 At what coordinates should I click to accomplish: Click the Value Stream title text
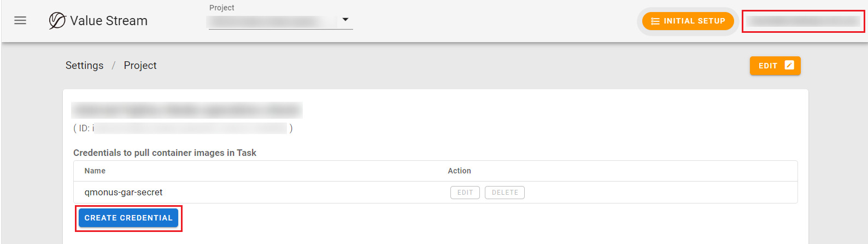point(109,21)
